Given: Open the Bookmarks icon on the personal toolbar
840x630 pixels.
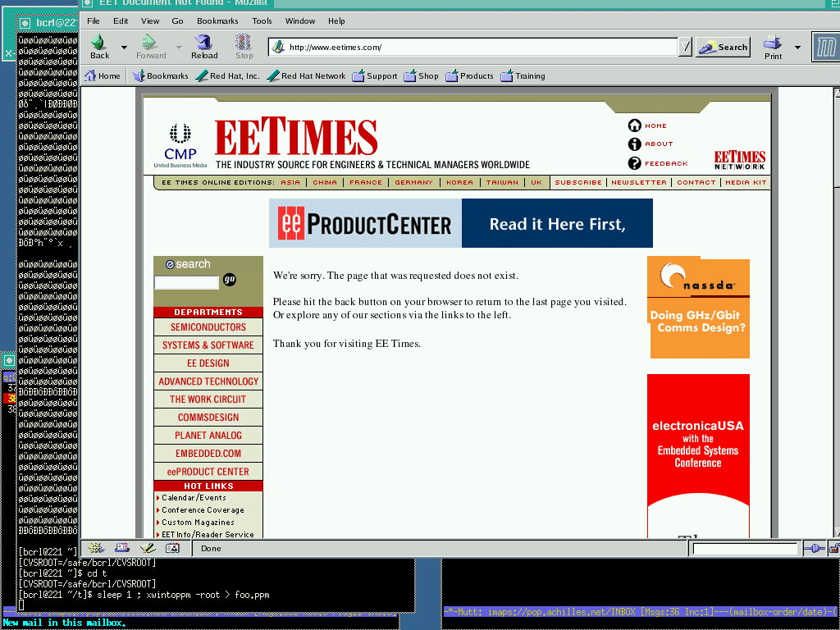Looking at the screenshot, I should tap(139, 76).
